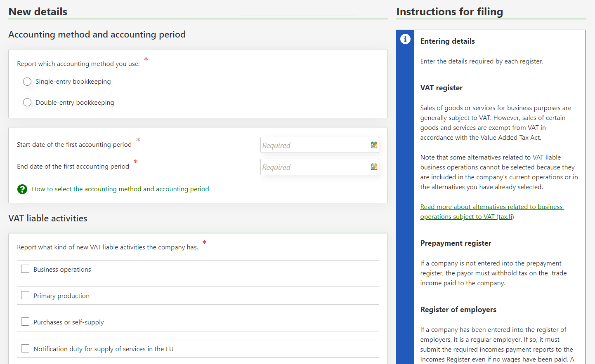This screenshot has height=364, width=595.
Task: Click the Business operations label text
Action: 62,270
